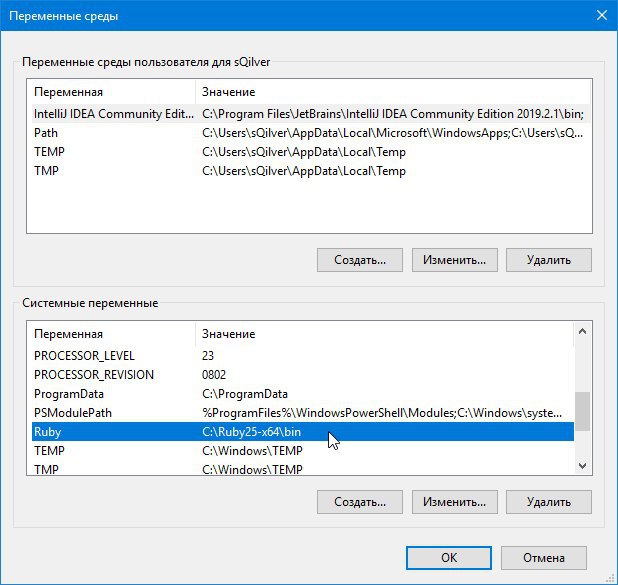Screen dimensions: 618x585
Task: Select the Ruby system variable row
Action: tap(303, 432)
